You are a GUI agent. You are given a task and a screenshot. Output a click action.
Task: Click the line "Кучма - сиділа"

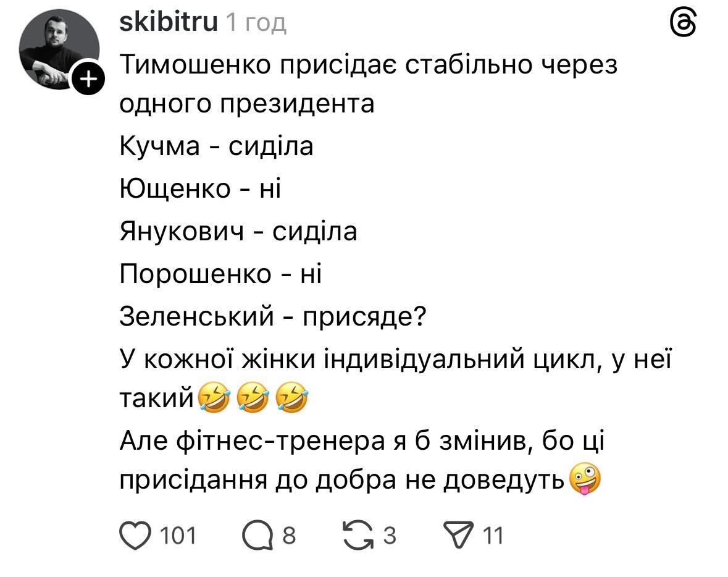tap(216, 146)
